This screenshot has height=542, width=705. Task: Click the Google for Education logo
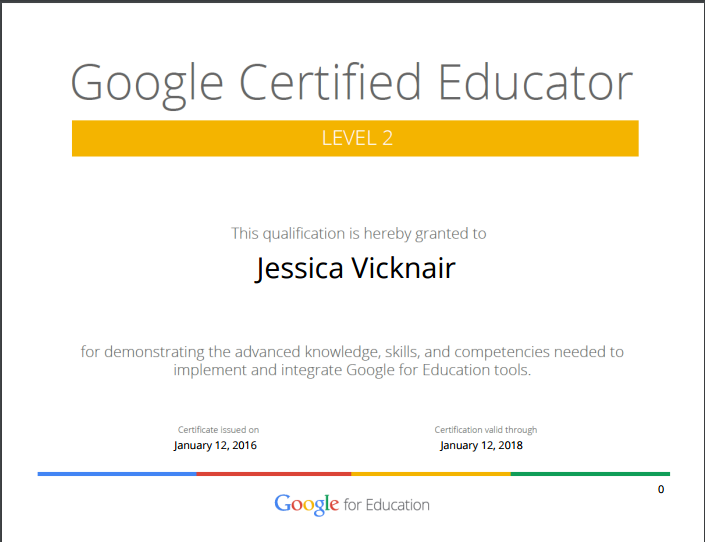click(x=352, y=505)
